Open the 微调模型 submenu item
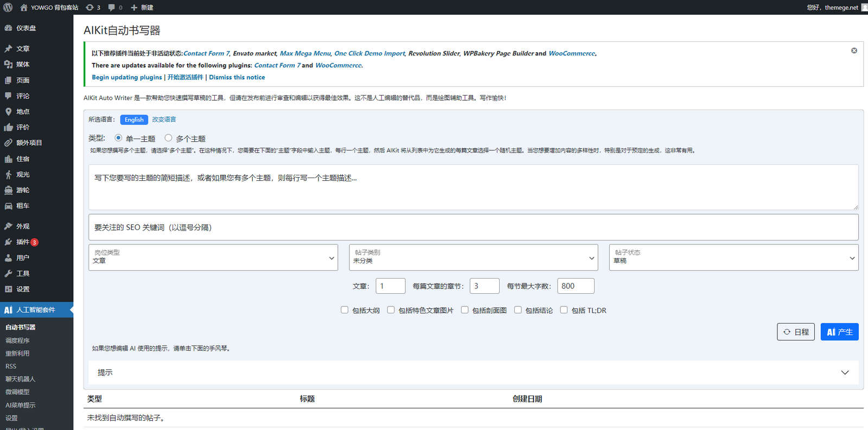The height and width of the screenshot is (430, 868). (17, 392)
